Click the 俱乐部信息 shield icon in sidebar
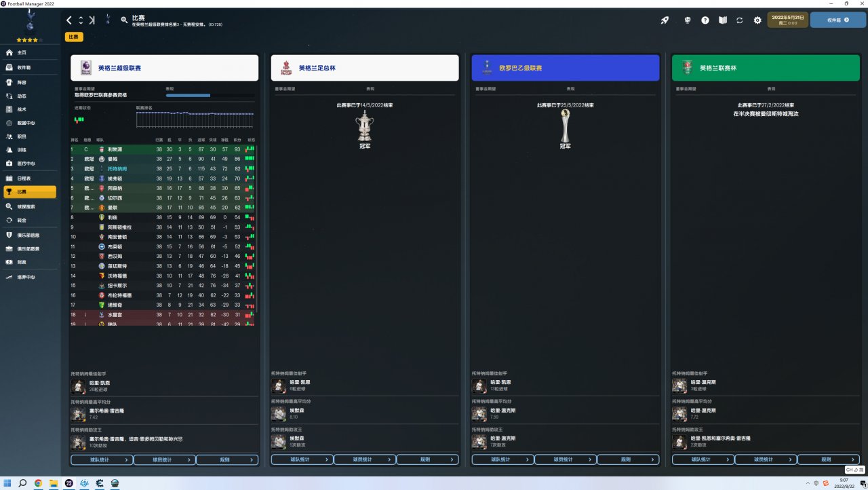This screenshot has width=868, height=490. coord(9,235)
